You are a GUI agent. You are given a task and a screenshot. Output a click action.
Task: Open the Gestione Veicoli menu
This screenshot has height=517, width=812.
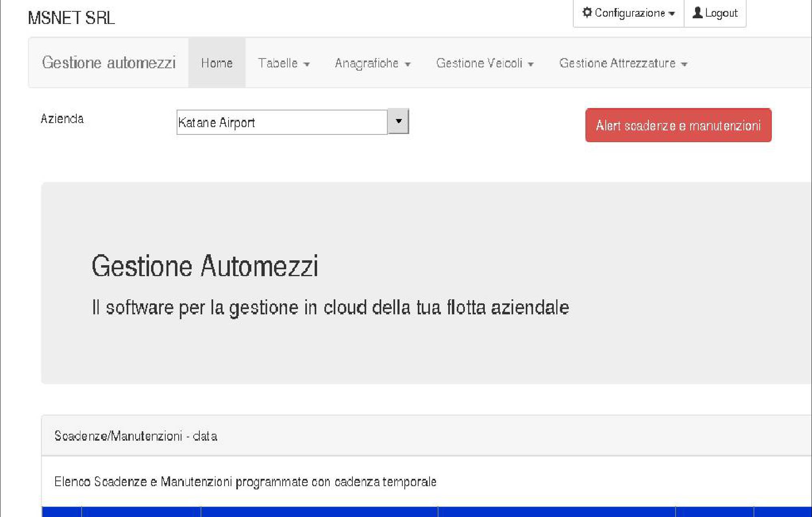tap(485, 63)
